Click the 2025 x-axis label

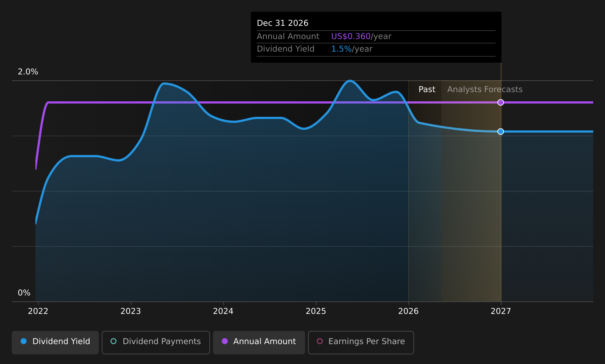(x=316, y=311)
